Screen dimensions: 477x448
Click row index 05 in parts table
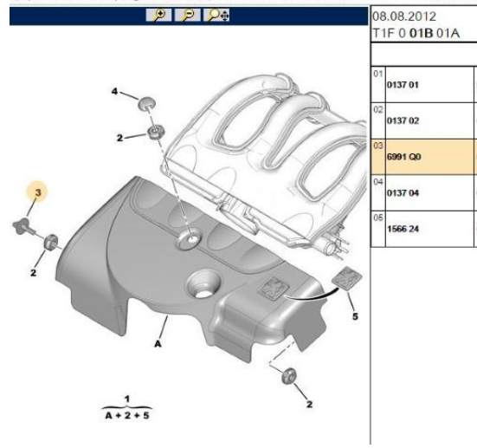pos(377,218)
